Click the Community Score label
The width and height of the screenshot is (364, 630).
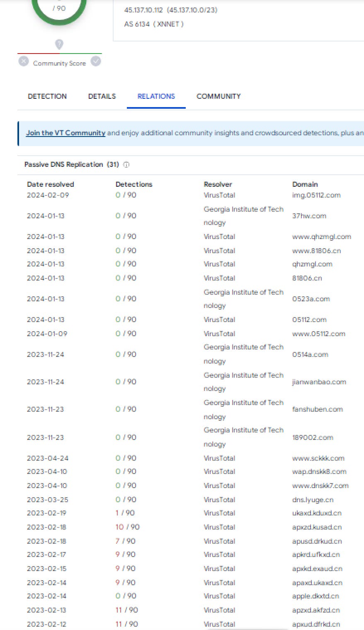[59, 63]
